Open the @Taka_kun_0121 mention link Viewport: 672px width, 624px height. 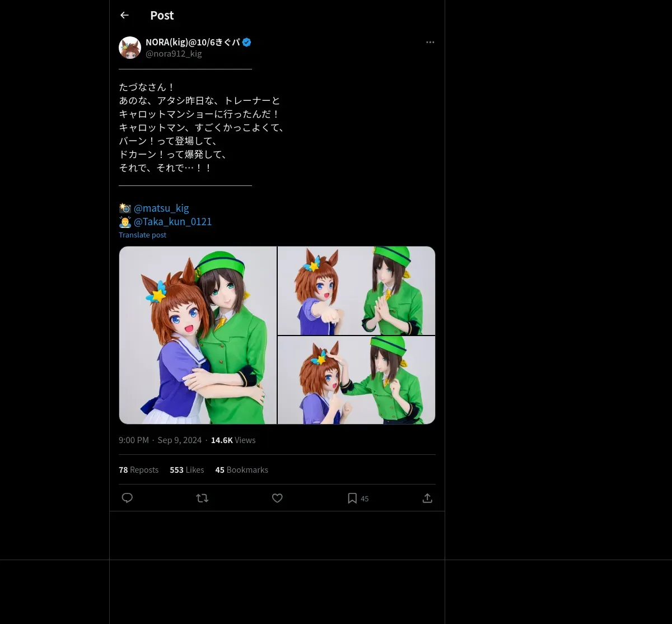click(172, 221)
